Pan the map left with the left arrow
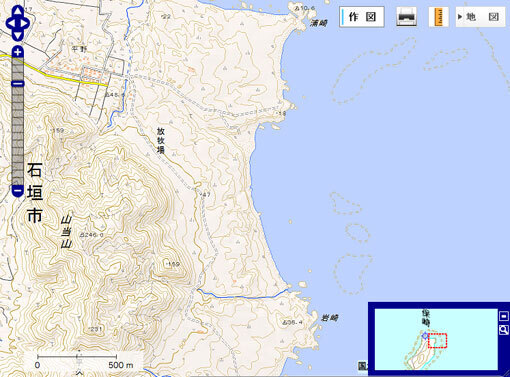 (10, 23)
